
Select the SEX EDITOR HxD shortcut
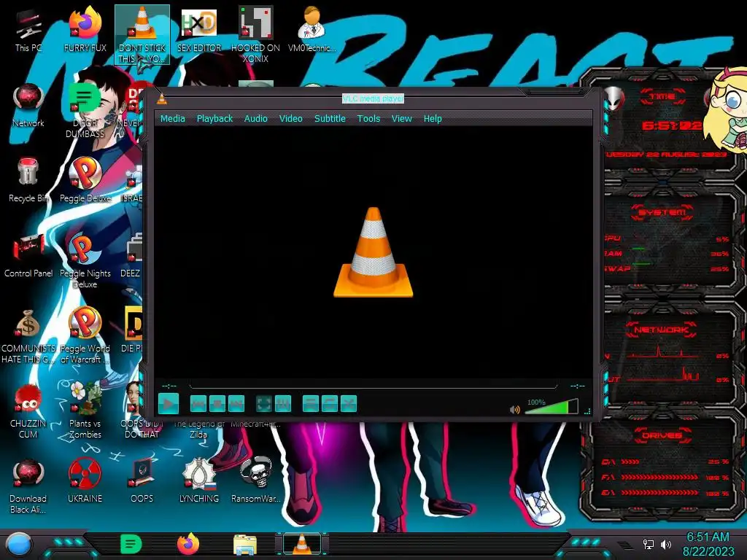coord(199,31)
